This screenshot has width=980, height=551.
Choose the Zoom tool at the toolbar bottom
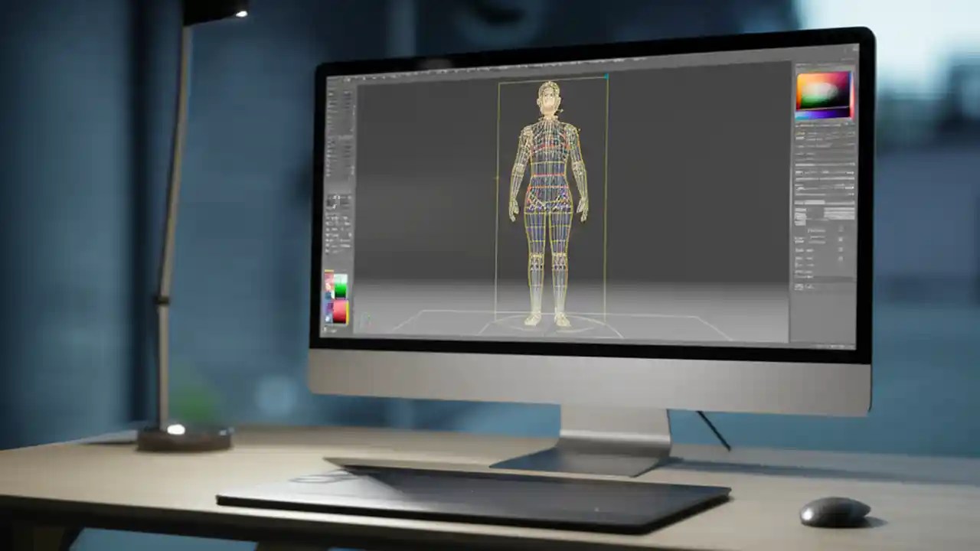334,253
